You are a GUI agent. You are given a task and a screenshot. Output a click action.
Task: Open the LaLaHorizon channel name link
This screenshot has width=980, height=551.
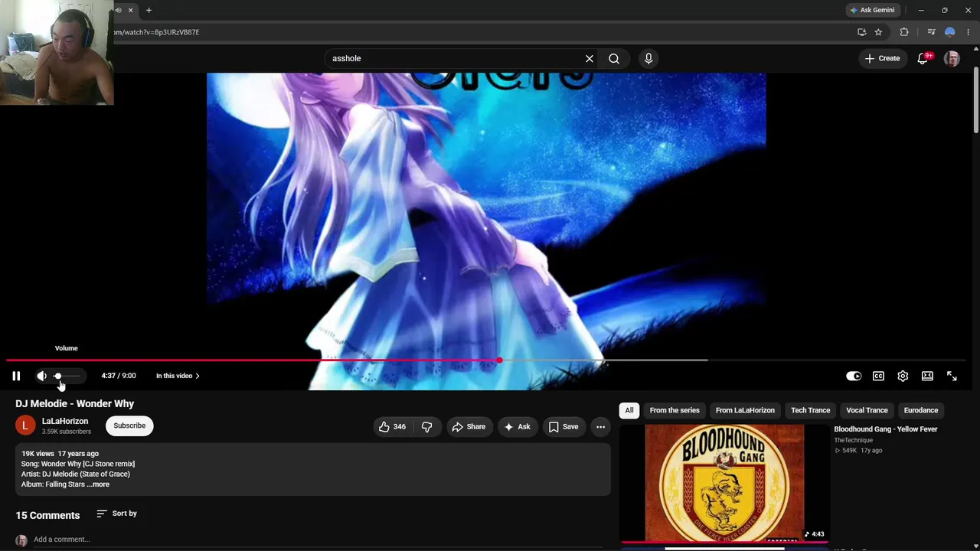point(65,421)
